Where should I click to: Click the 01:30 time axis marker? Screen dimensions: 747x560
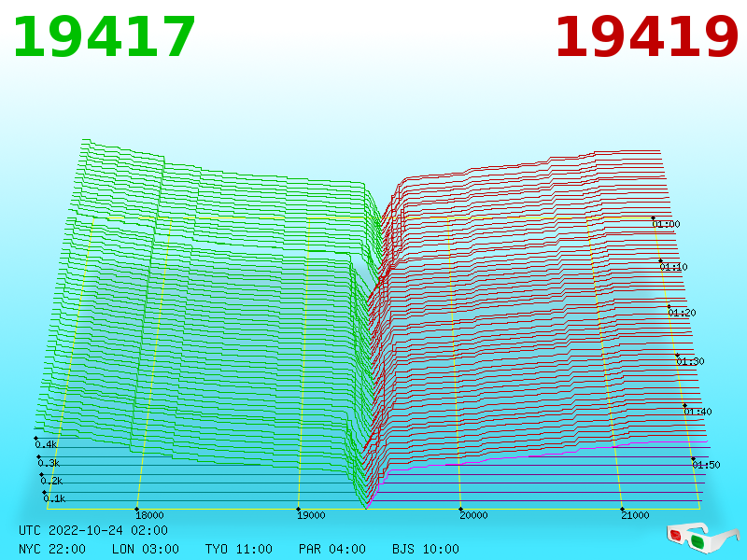pos(690,361)
